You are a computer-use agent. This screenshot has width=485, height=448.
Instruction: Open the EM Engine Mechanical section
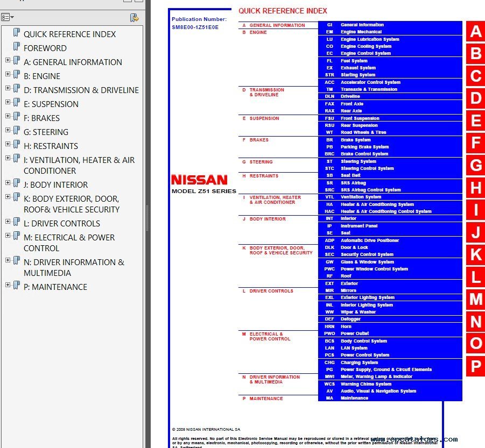pos(390,32)
